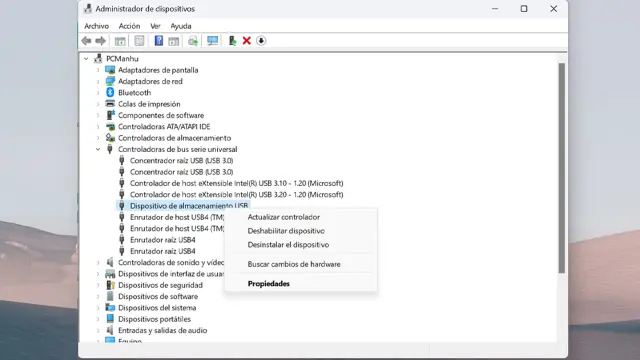Click the Back arrow toolbar icon
Viewport: 640px width, 360px height.
(x=86, y=41)
